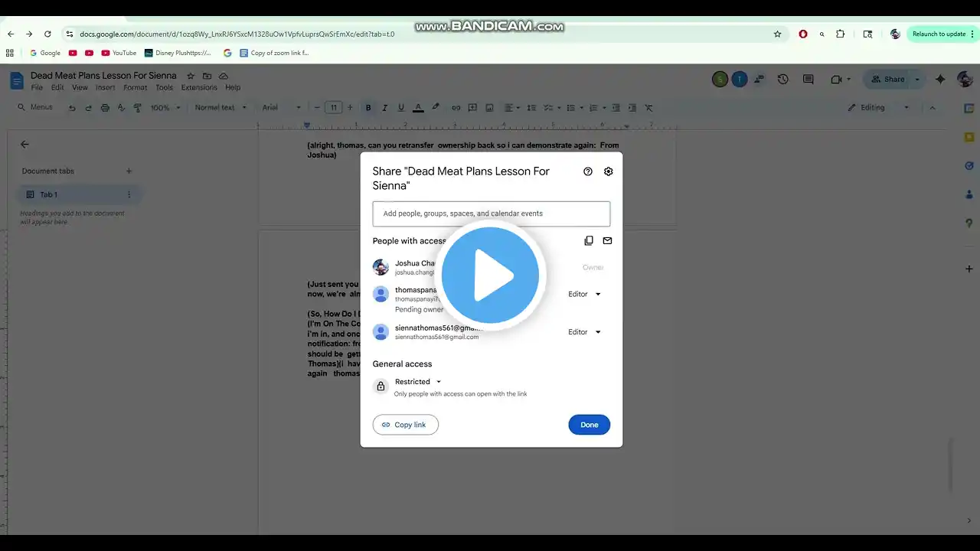Redo the last edit
This screenshot has height=551, width=980.
[x=88, y=108]
